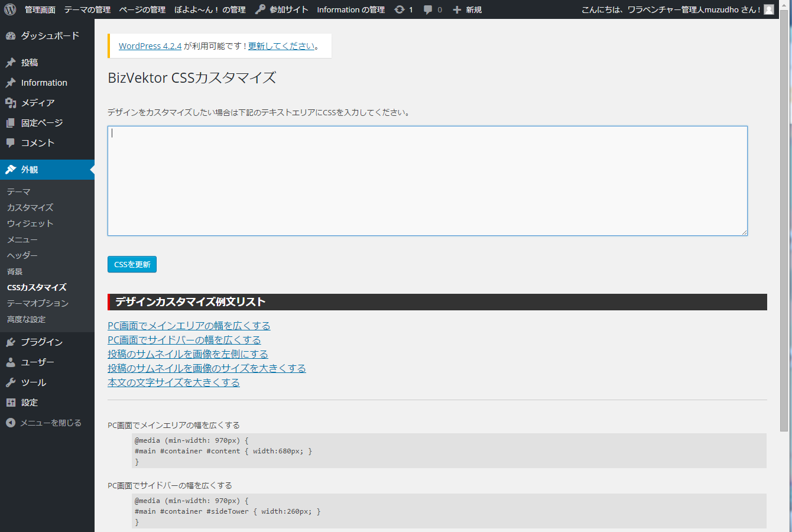The width and height of the screenshot is (792, 532).
Task: Open ぽよよ～ん！の管理 in the admin bar
Action: pyautogui.click(x=210, y=9)
